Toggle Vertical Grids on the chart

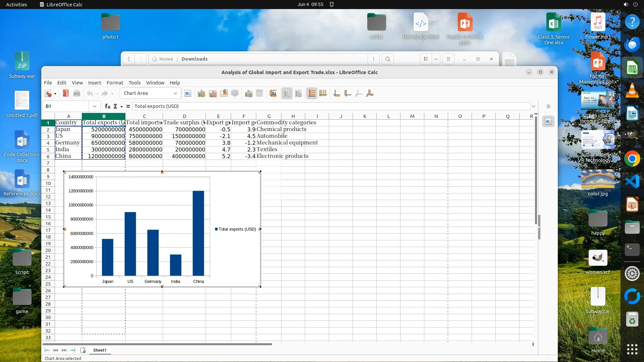323,94
